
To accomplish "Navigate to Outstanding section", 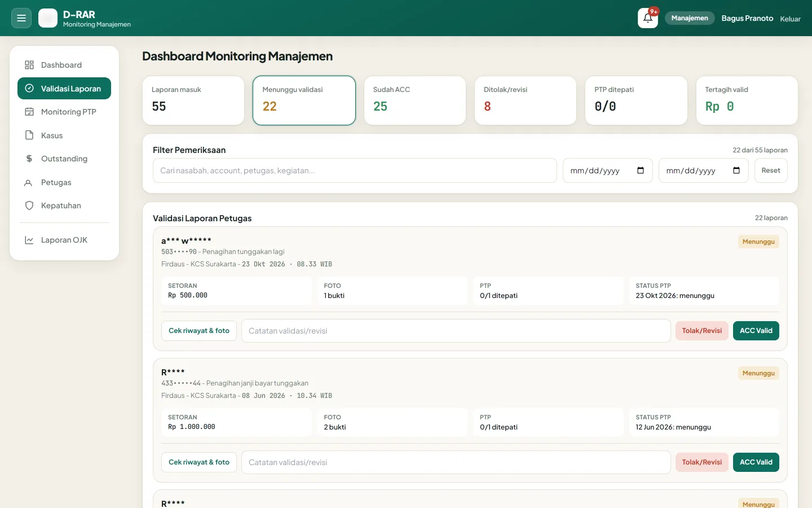I will pyautogui.click(x=64, y=159).
